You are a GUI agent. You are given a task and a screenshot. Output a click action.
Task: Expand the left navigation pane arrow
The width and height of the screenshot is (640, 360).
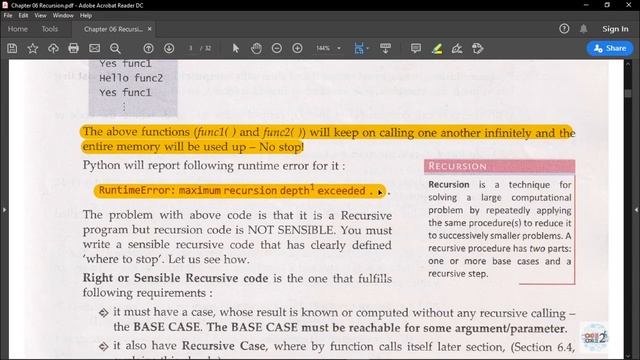[x=4, y=210]
